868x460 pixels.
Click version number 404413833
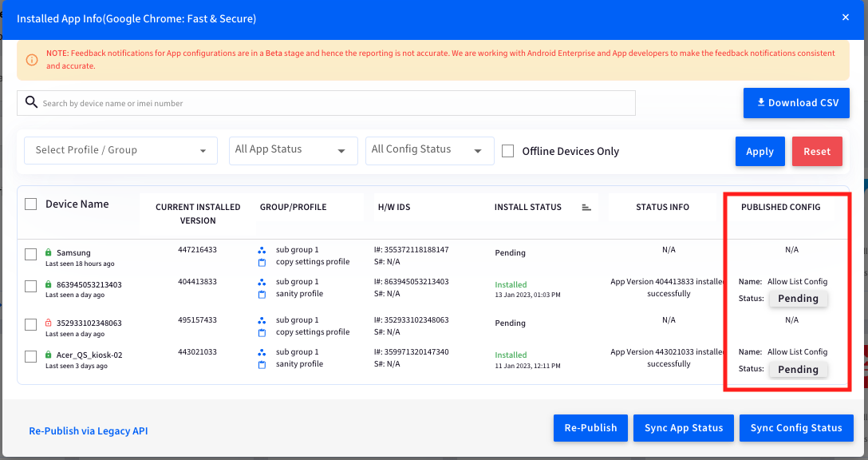tap(198, 282)
